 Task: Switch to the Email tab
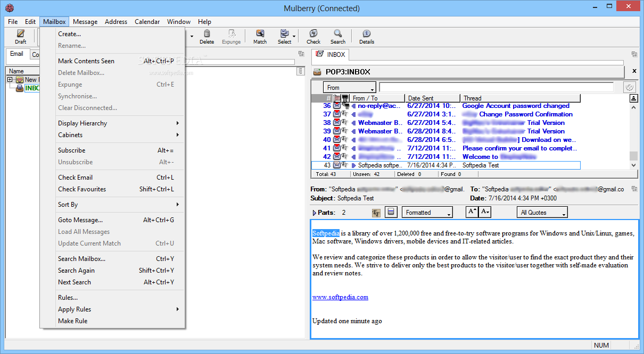(x=17, y=54)
